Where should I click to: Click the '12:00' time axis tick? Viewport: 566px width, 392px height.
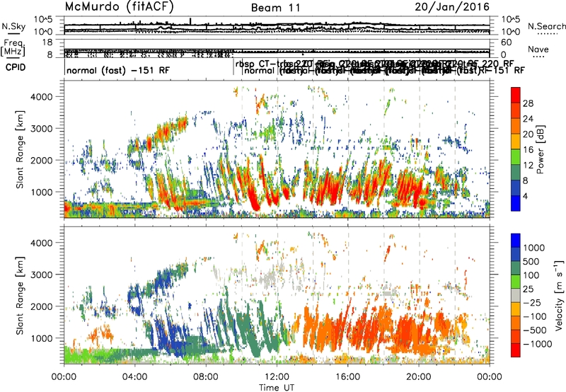click(277, 377)
